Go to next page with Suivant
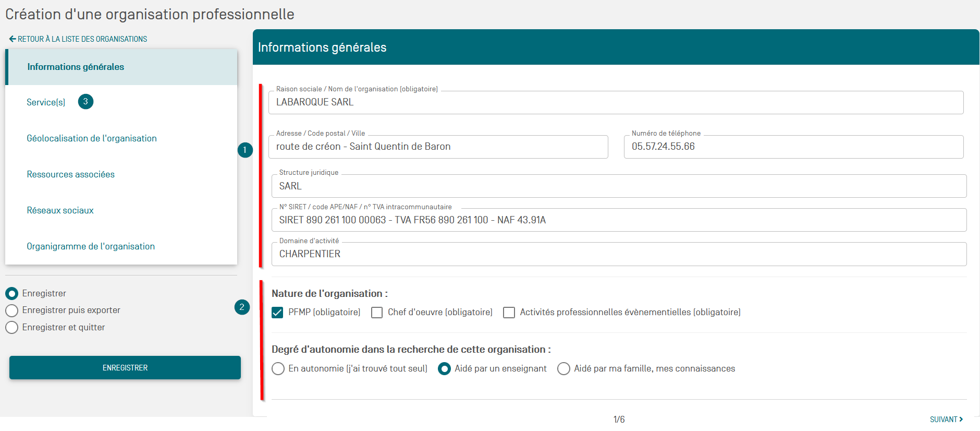The image size is (980, 431). [946, 420]
